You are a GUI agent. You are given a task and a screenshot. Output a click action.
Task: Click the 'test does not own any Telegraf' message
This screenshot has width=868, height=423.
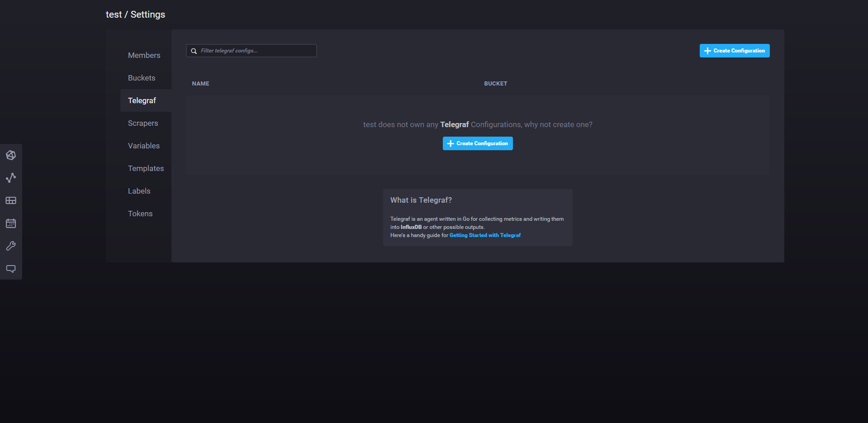click(x=478, y=124)
